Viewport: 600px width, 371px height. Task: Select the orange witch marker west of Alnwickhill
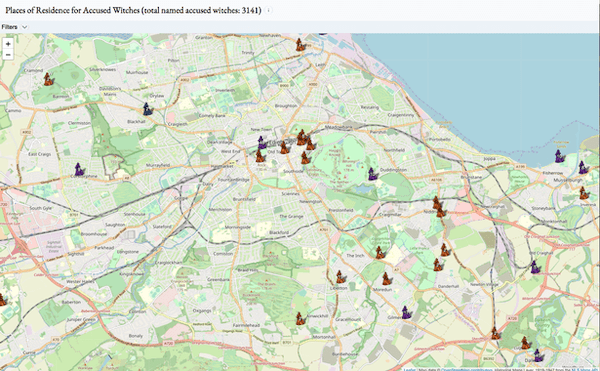point(300,318)
